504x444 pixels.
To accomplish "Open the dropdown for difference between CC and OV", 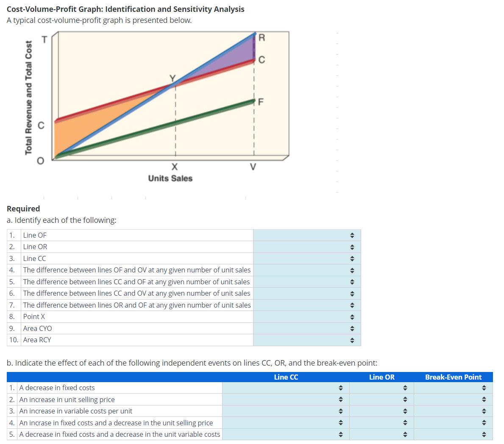I will point(352,293).
